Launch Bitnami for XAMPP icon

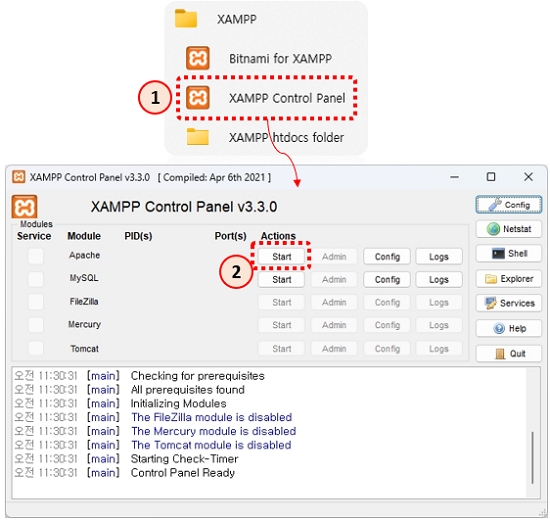pyautogui.click(x=198, y=58)
